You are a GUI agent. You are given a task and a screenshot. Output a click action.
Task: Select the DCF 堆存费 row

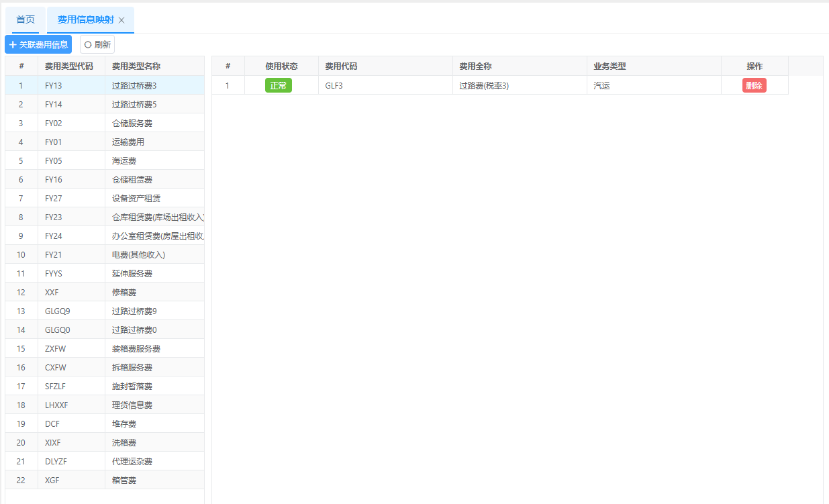(x=124, y=424)
